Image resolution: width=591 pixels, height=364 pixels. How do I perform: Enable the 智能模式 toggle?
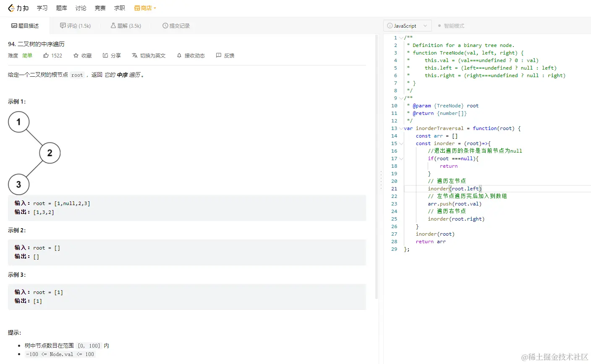click(440, 26)
